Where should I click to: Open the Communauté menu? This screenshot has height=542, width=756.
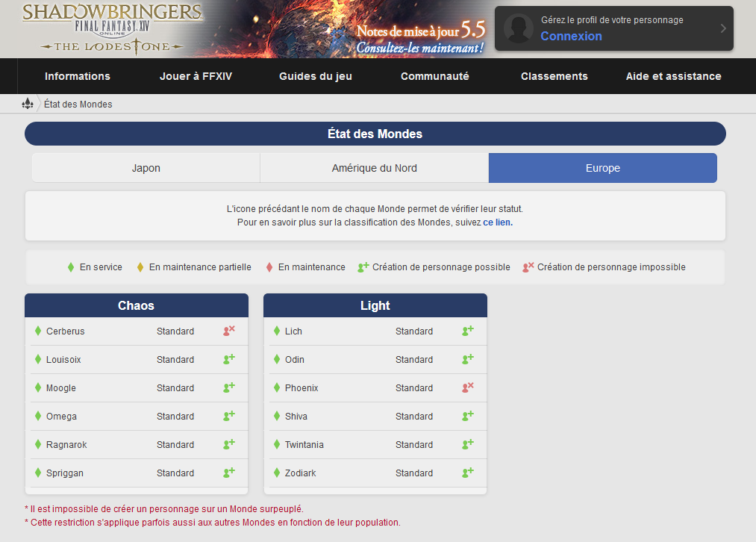click(434, 76)
